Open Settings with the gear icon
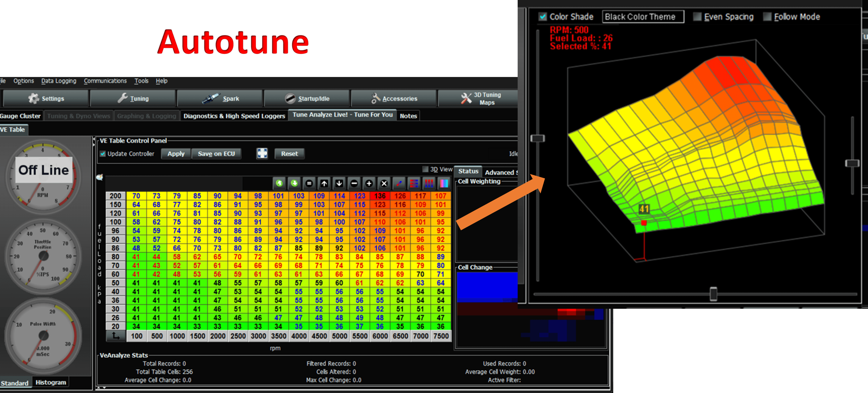The width and height of the screenshot is (868, 393). 46,99
